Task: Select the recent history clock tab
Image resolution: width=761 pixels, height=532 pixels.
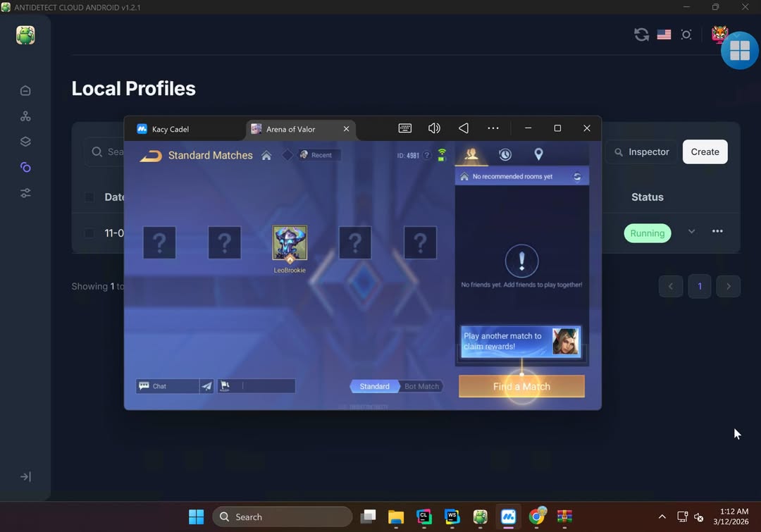Action: pos(505,154)
